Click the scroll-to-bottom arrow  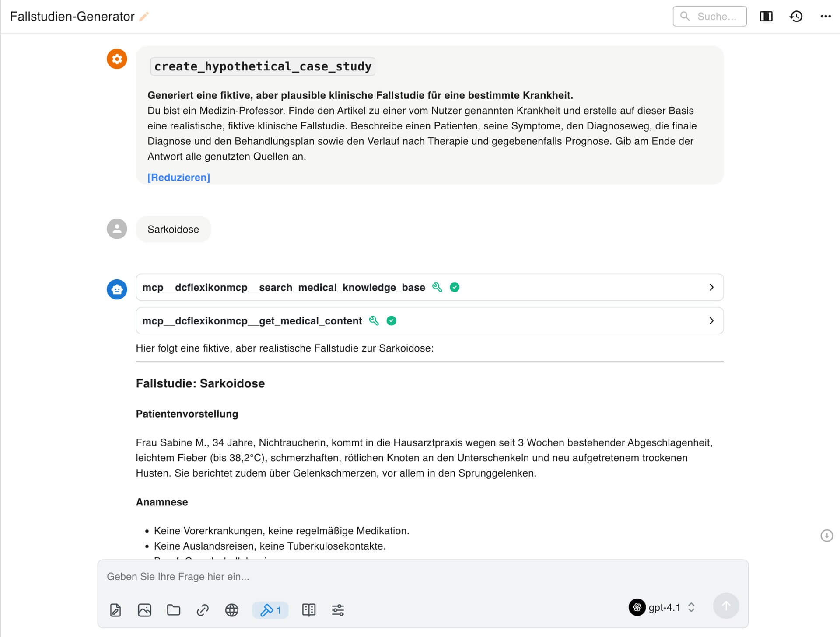pos(826,536)
